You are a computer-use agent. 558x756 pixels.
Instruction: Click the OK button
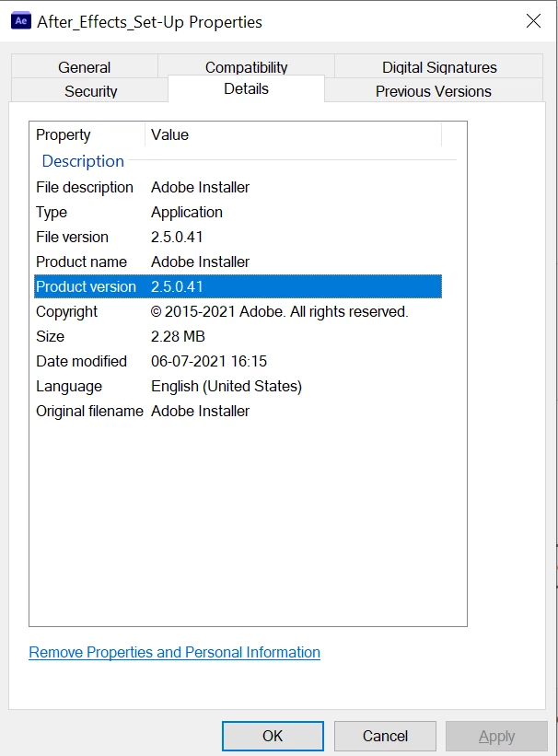pos(273,736)
